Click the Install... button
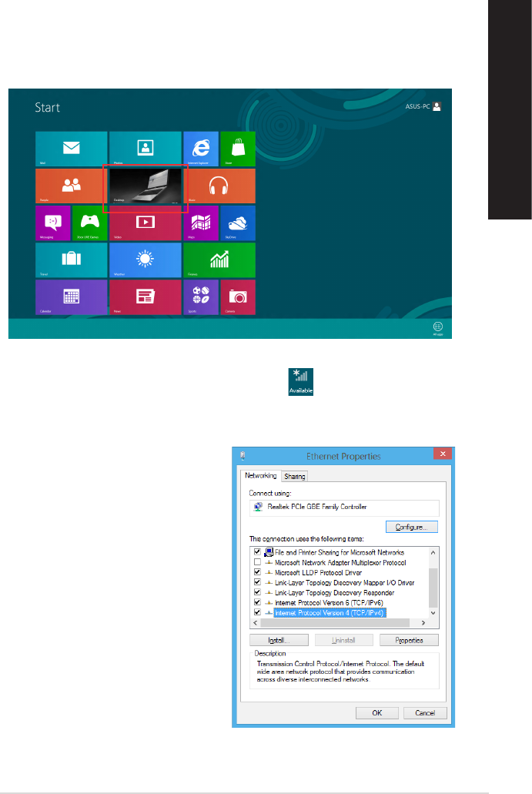This screenshot has height=794, width=532. point(279,640)
